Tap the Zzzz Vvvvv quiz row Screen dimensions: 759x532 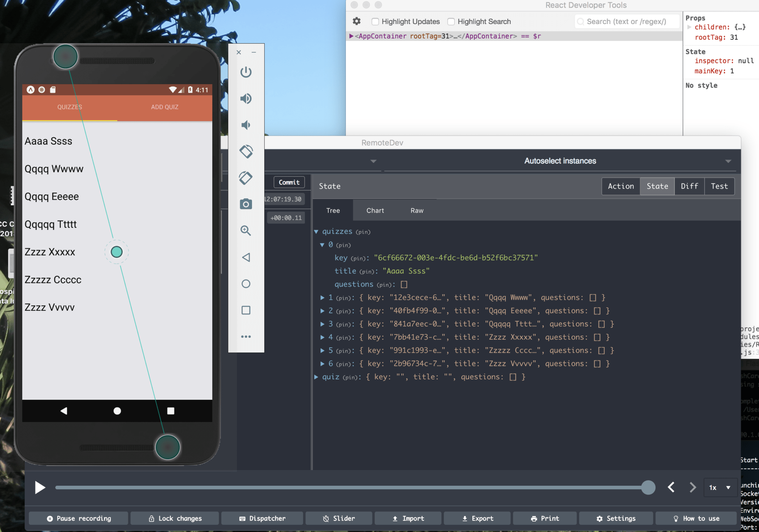tap(117, 307)
